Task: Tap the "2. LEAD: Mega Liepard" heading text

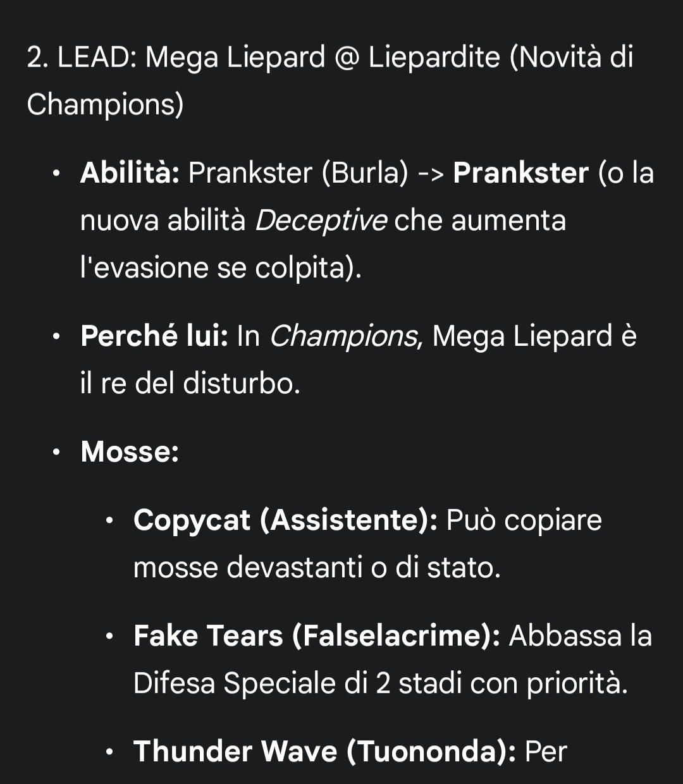Action: tap(176, 58)
